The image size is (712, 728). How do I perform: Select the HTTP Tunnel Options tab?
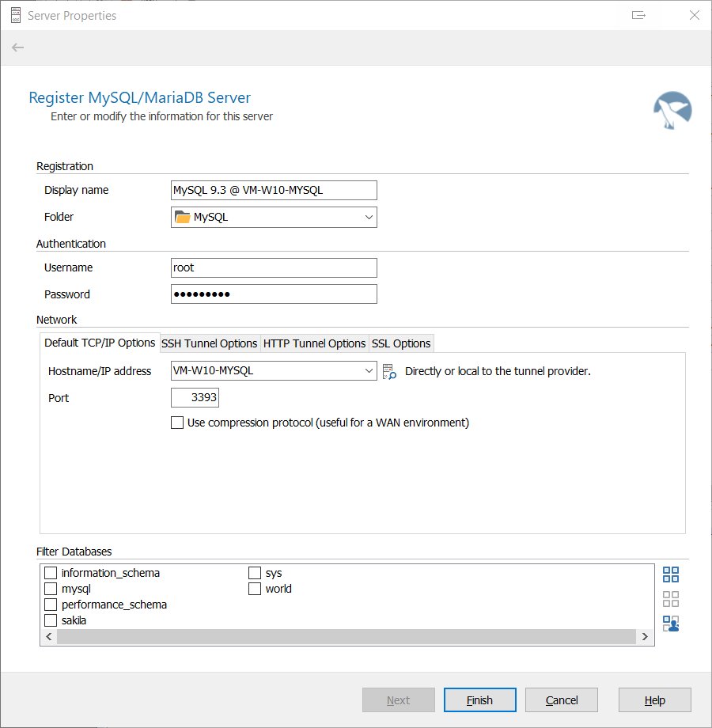click(314, 343)
